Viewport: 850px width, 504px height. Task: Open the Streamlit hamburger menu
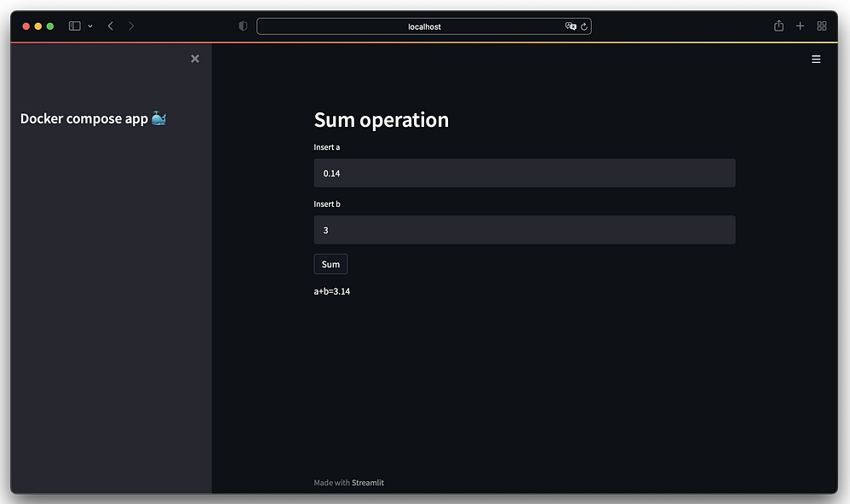point(816,59)
